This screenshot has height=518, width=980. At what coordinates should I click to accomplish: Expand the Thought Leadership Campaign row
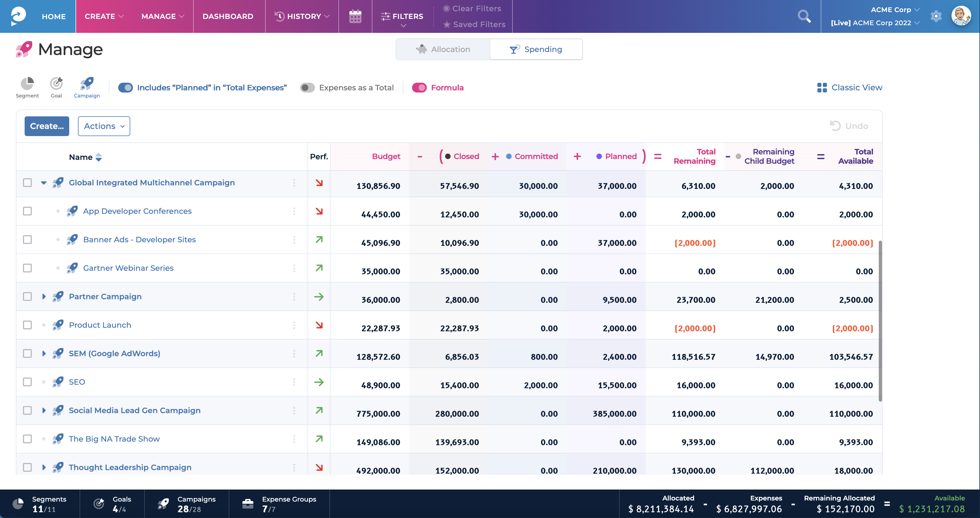coord(44,467)
